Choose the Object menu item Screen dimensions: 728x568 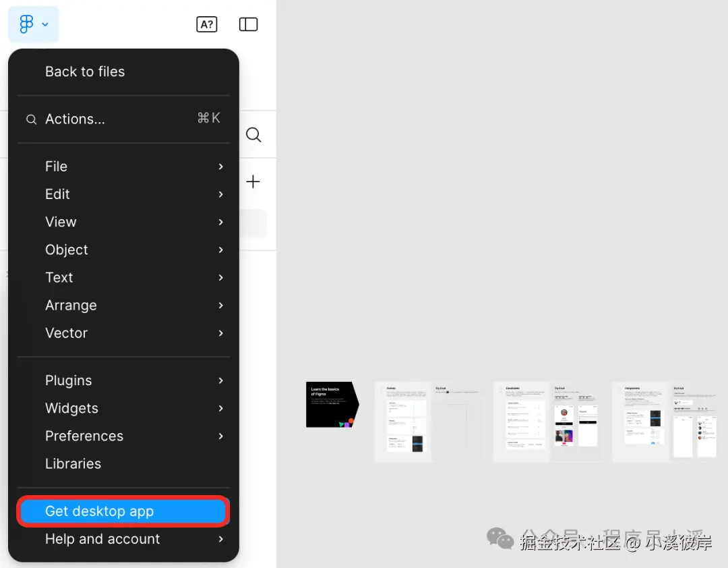coord(67,250)
